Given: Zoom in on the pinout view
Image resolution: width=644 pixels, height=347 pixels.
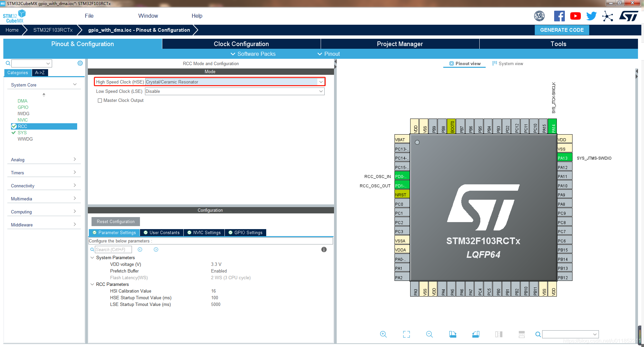Looking at the screenshot, I should coord(383,334).
